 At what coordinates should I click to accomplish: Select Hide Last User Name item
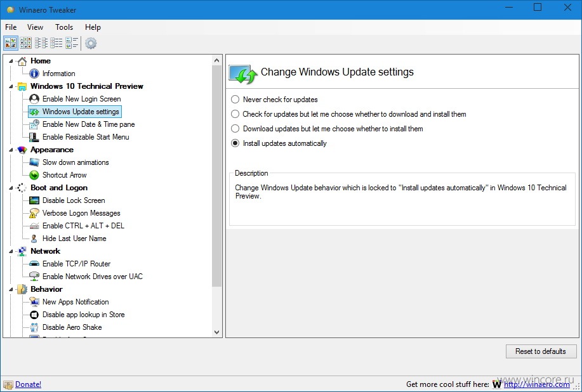coord(74,238)
